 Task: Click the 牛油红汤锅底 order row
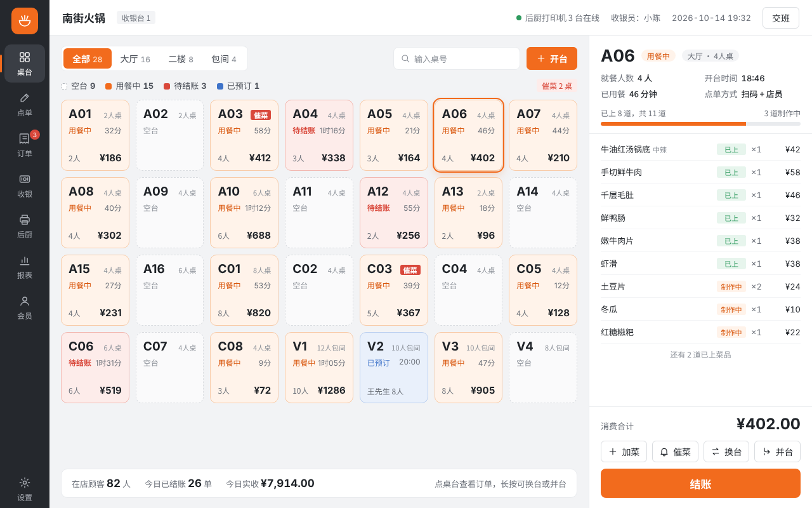coord(700,149)
